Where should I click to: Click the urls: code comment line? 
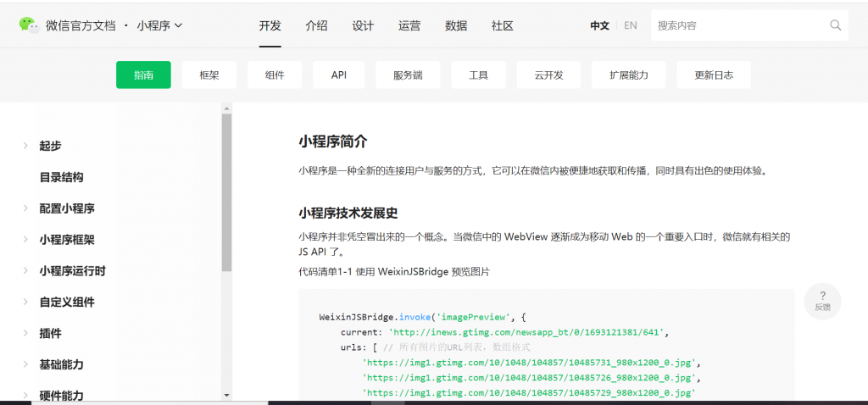click(x=436, y=347)
